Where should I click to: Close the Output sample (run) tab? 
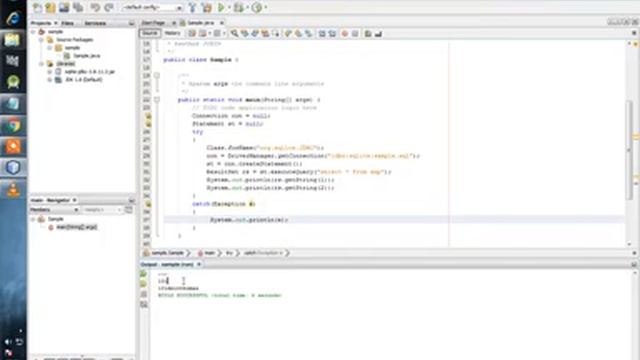click(x=199, y=264)
